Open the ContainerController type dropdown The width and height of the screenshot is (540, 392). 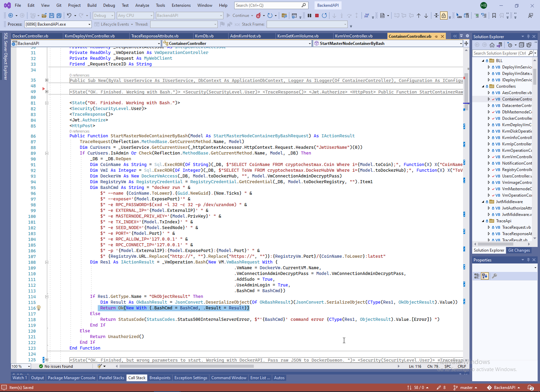coord(237,43)
